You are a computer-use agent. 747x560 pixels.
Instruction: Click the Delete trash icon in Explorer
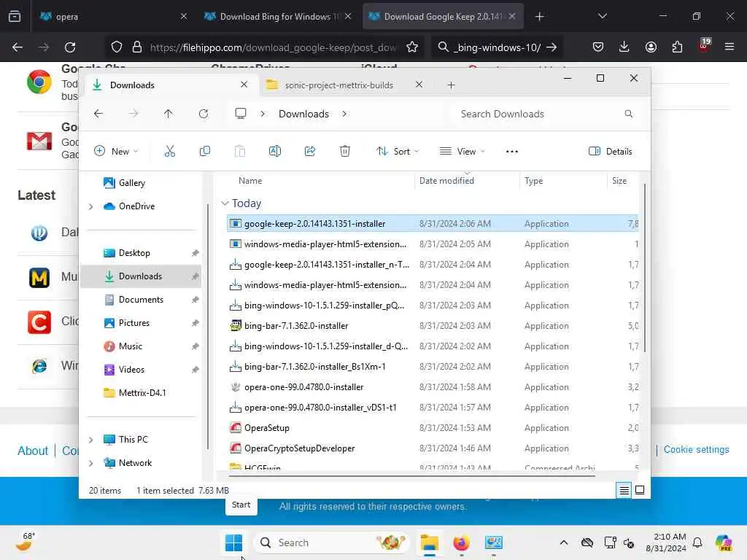[345, 152]
